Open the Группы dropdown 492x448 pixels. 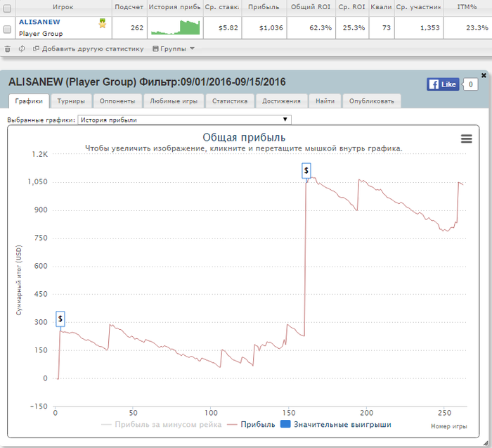(174, 49)
